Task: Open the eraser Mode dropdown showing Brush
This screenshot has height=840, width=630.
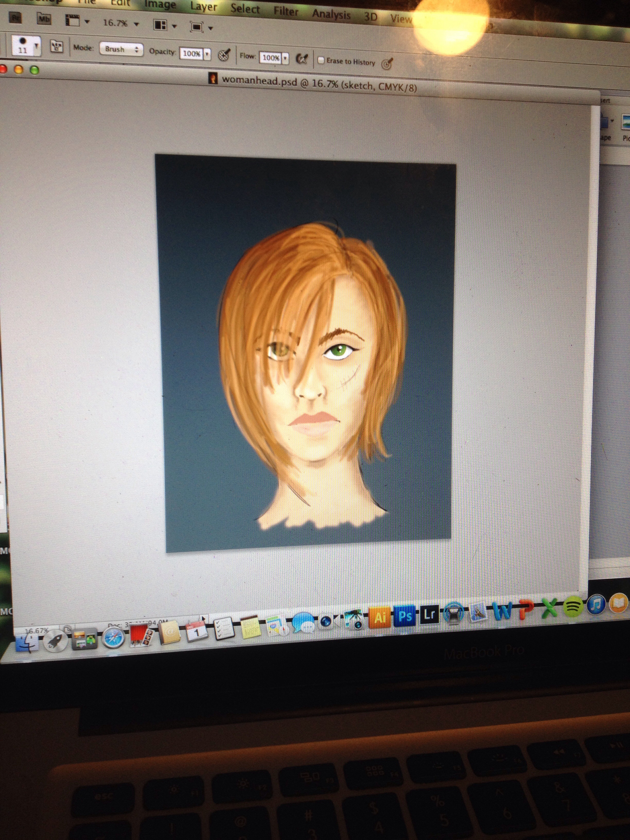Action: (121, 49)
